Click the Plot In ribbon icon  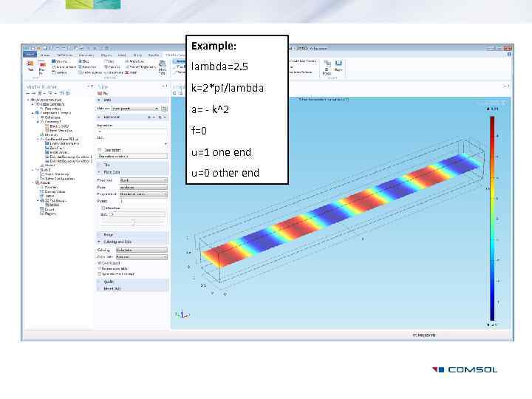point(42,67)
